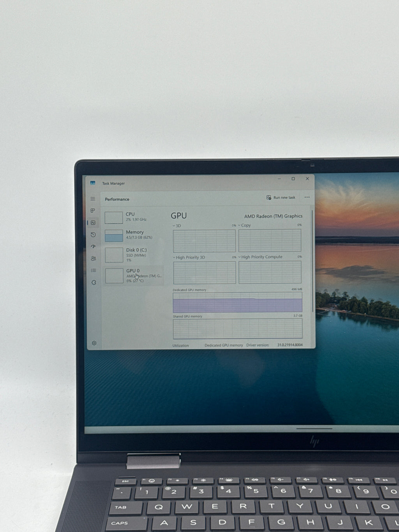Open the hamburger navigation menu
This screenshot has width=399, height=532.
pos(93,199)
